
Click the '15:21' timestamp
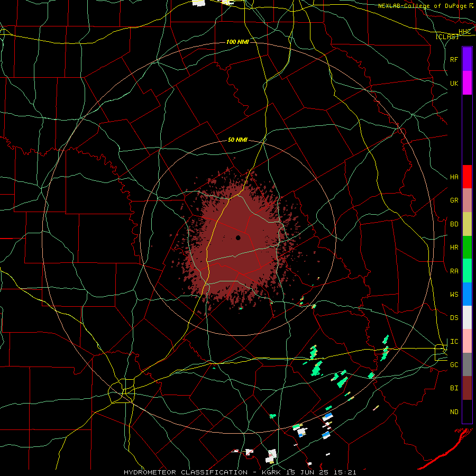tap(344, 472)
